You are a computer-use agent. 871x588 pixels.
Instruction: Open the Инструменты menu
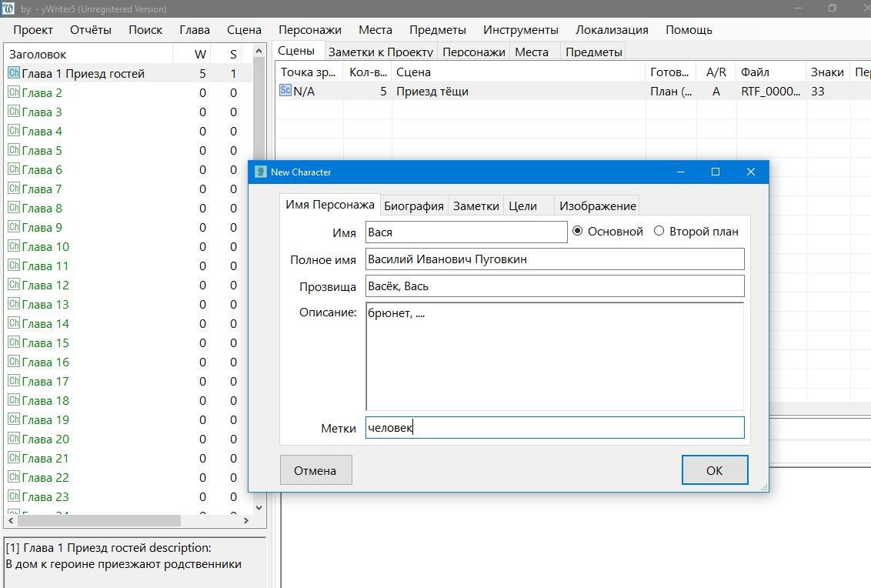point(520,30)
